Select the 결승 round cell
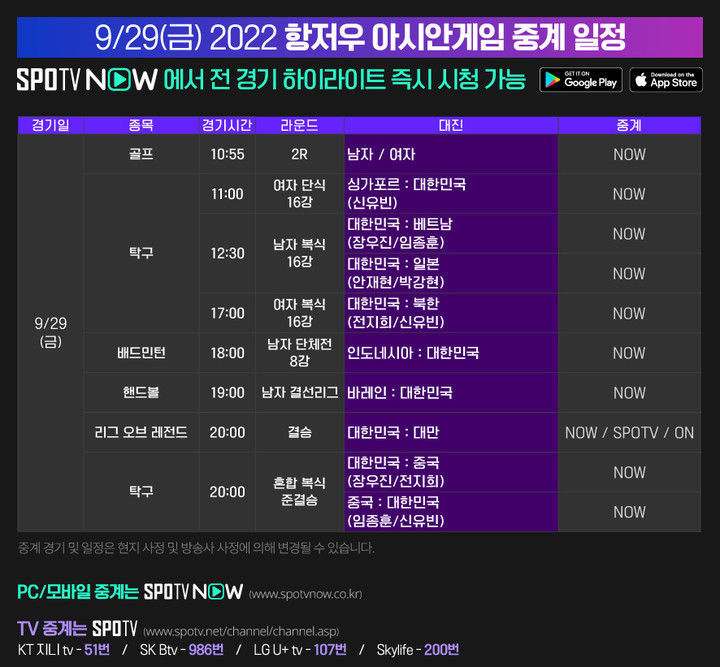This screenshot has height=667, width=720. coord(299,432)
